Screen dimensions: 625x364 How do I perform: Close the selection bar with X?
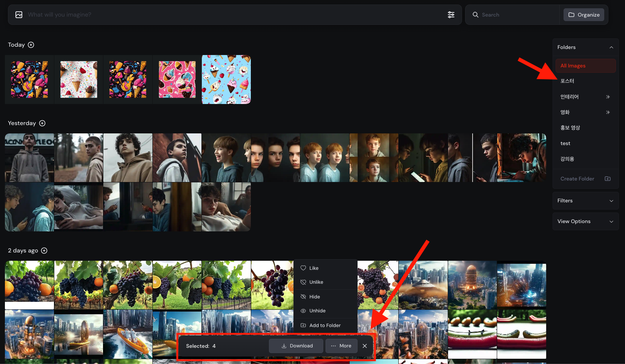pyautogui.click(x=365, y=346)
